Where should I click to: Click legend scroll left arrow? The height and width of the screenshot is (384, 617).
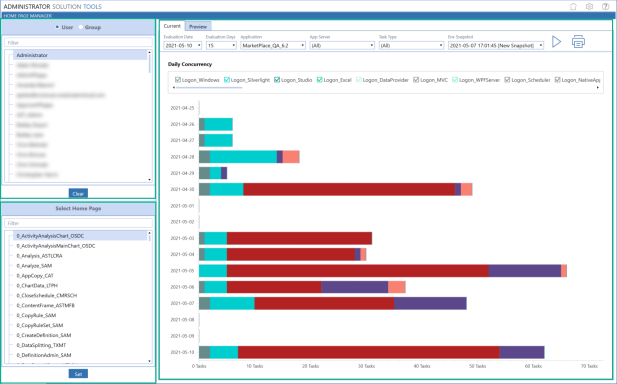click(174, 87)
